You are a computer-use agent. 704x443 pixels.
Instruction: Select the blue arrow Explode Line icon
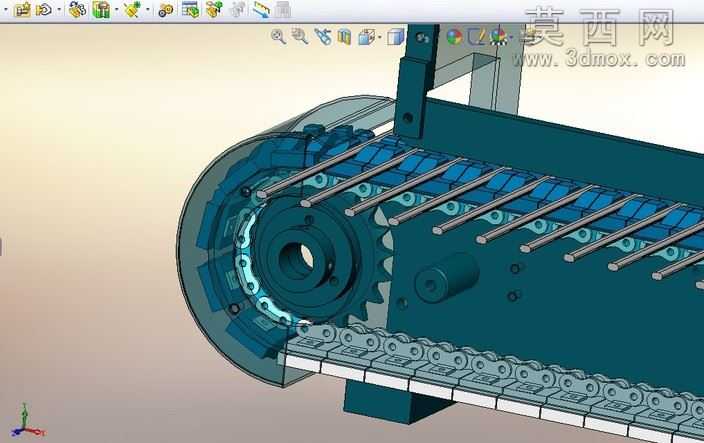[x=261, y=9]
